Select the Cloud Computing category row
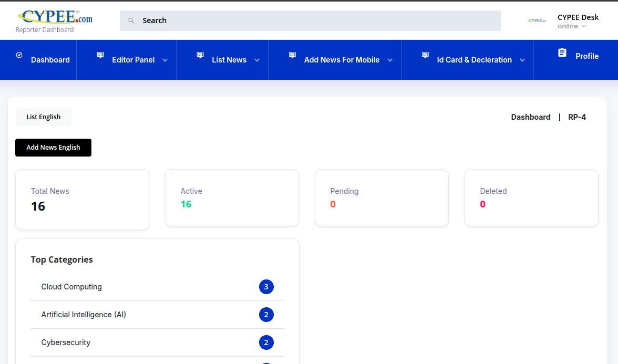618x364 pixels. pyautogui.click(x=157, y=287)
